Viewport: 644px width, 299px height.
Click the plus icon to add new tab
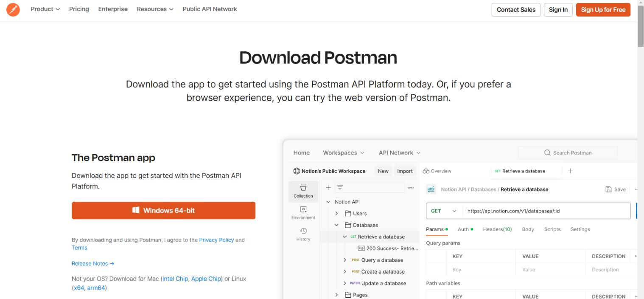570,171
